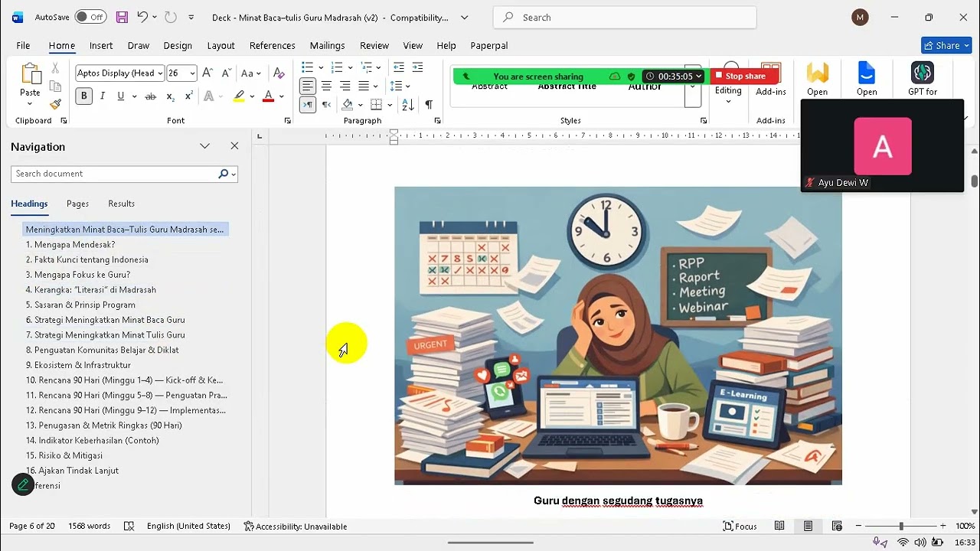Viewport: 980px width, 551px height.
Task: Switch to Web Layout view
Action: point(837,526)
